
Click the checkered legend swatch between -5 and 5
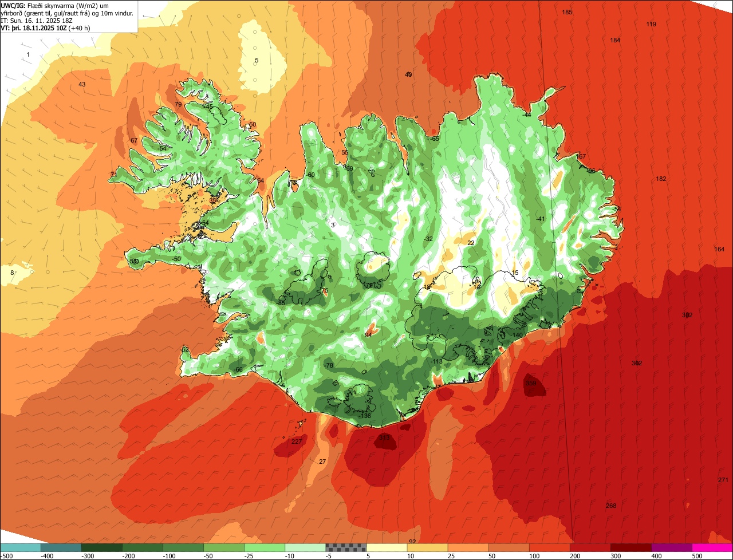coord(346,547)
